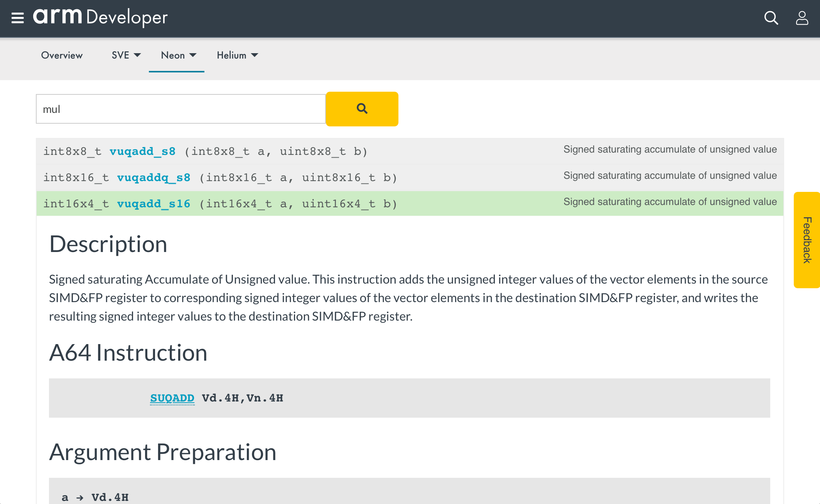Click the A64 Instruction heading
The height and width of the screenshot is (504, 820).
(x=128, y=353)
